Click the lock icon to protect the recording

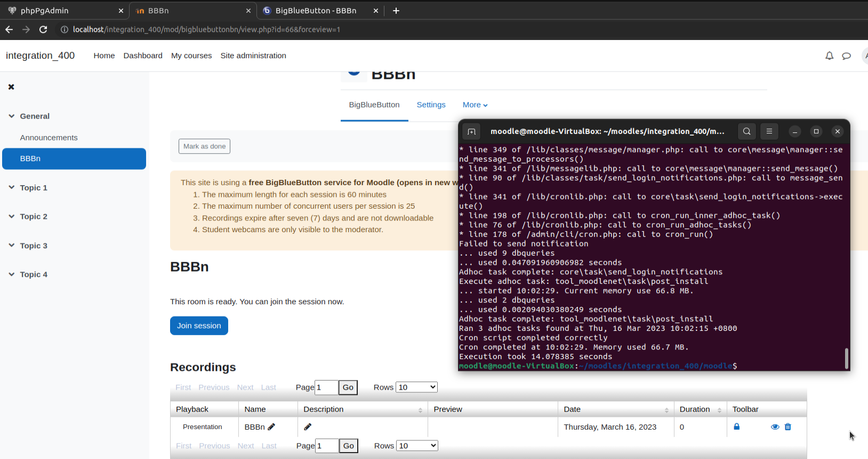737,426
